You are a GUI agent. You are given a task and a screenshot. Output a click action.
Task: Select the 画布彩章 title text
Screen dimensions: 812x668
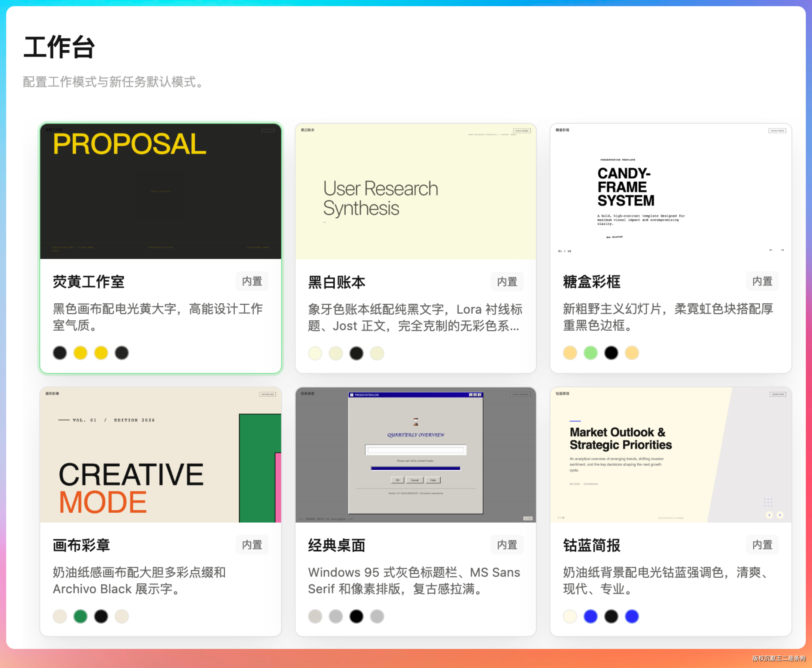[x=82, y=545]
